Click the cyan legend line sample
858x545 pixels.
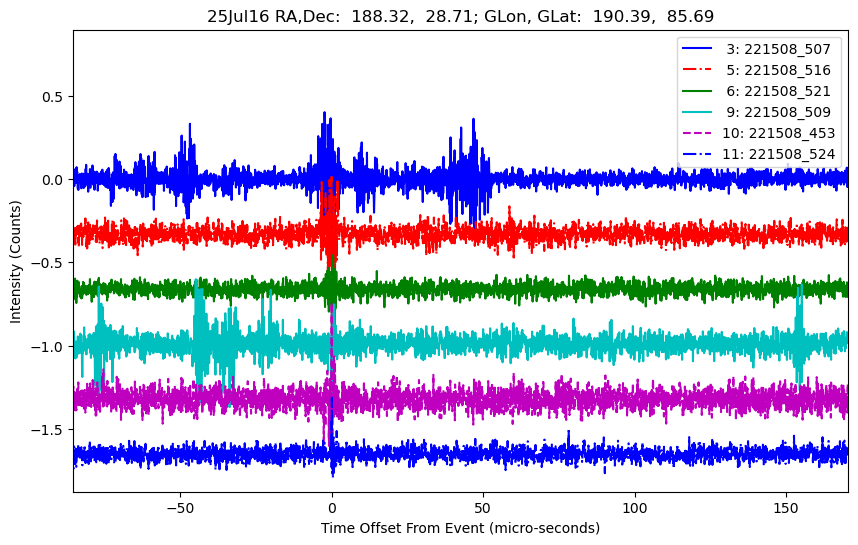(697, 112)
